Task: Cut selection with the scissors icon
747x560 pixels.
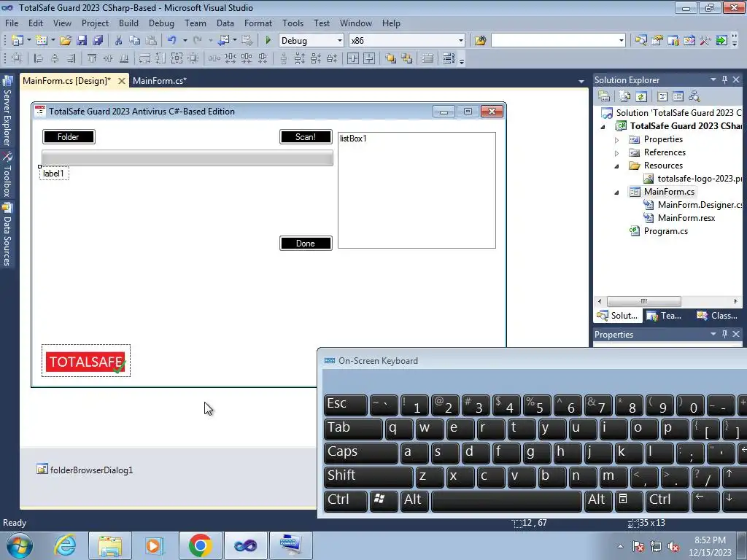Action: pos(118,41)
